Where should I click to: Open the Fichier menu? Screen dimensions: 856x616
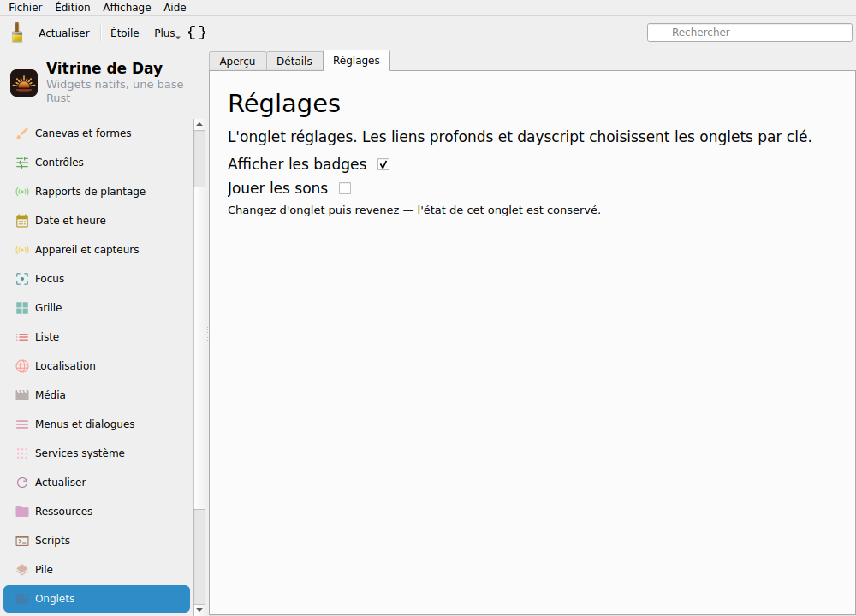25,7
